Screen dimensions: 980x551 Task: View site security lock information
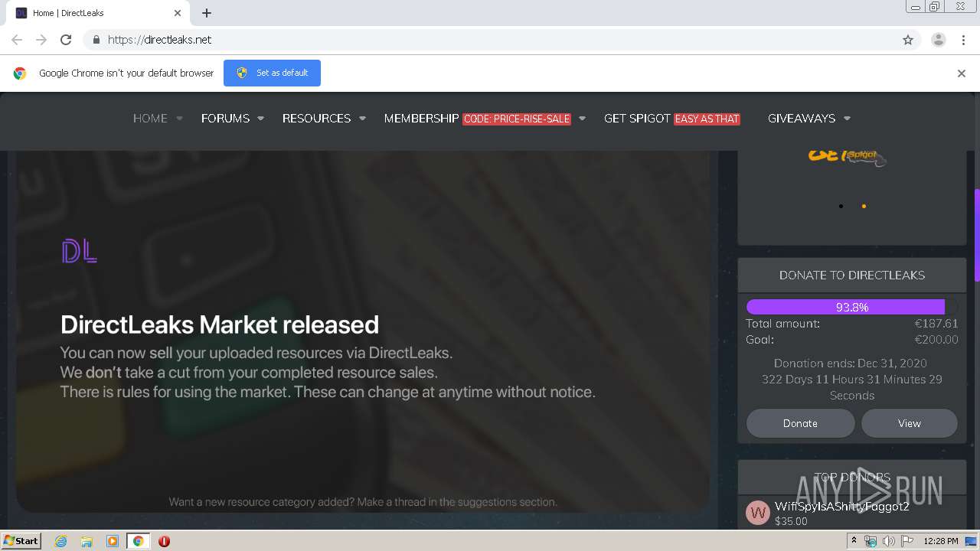tap(96, 40)
